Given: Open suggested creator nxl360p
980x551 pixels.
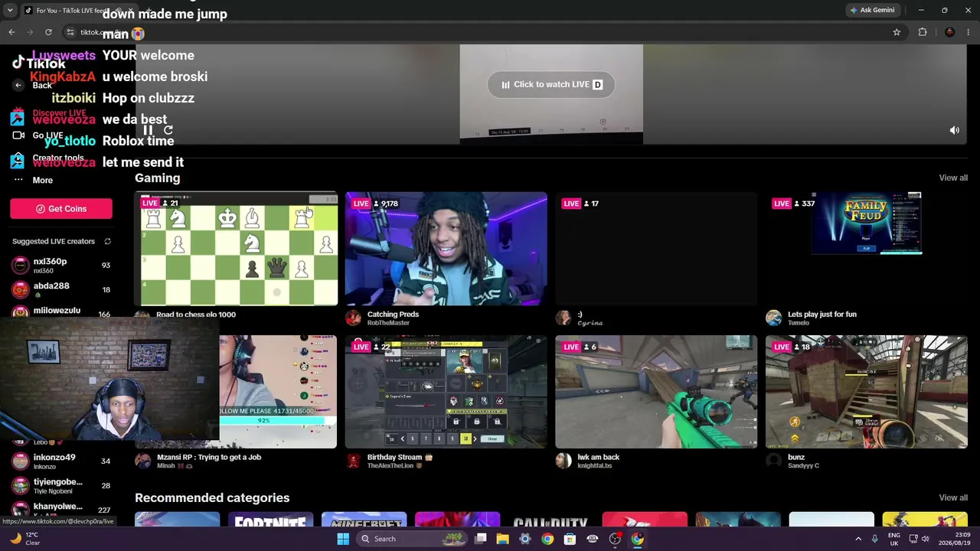Looking at the screenshot, I should [x=61, y=266].
